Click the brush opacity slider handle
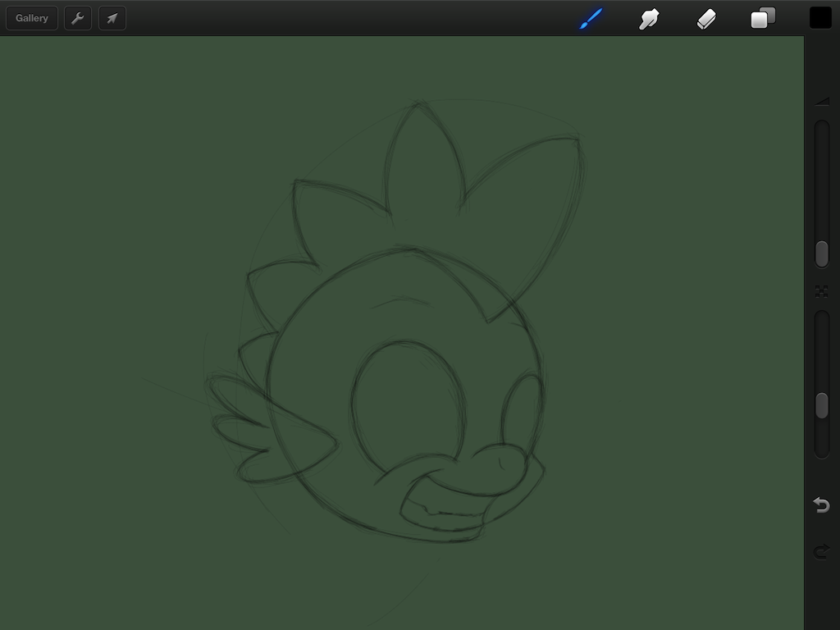The image size is (840, 630). coord(821,406)
